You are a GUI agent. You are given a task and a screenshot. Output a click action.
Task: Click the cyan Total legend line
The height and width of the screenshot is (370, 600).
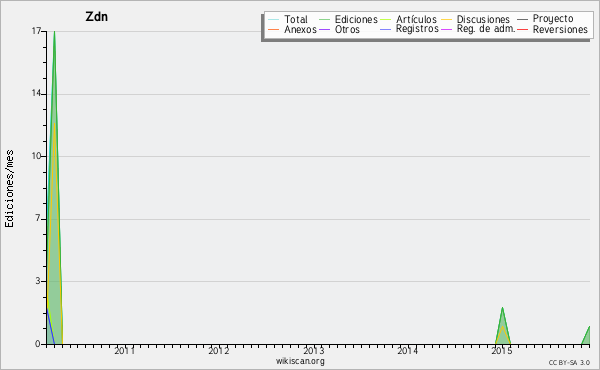tap(274, 19)
